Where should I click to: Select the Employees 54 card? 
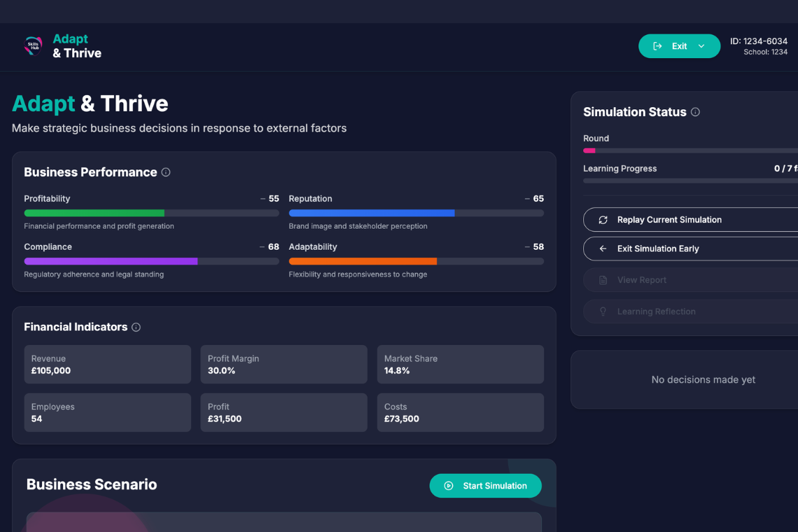click(107, 412)
